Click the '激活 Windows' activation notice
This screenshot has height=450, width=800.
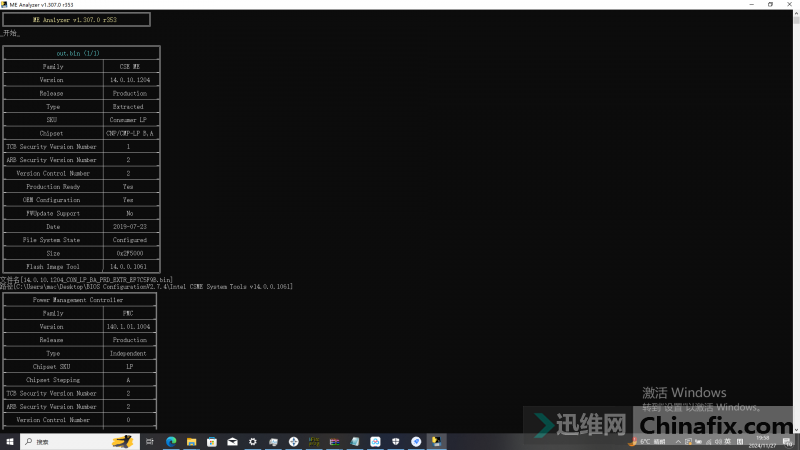click(684, 392)
